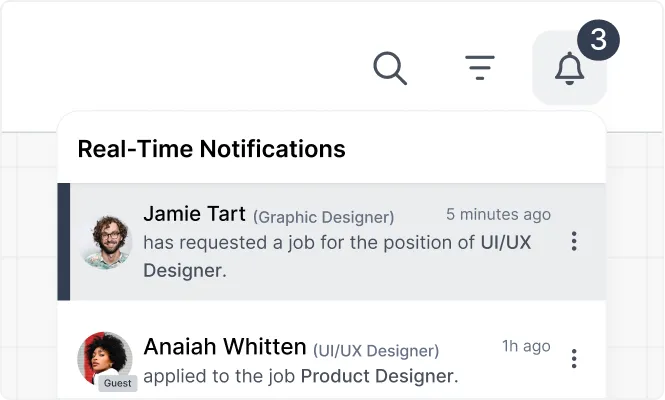The height and width of the screenshot is (400, 665).
Task: Open the search magnifier icon
Action: tap(390, 68)
